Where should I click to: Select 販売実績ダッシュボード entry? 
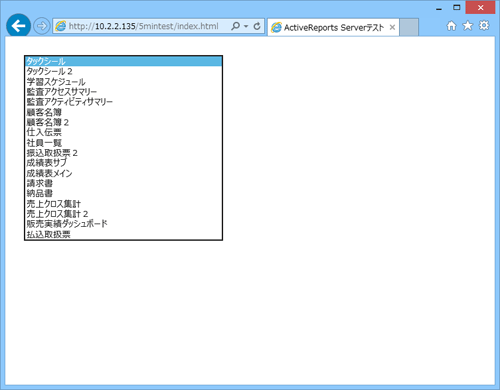(123, 224)
